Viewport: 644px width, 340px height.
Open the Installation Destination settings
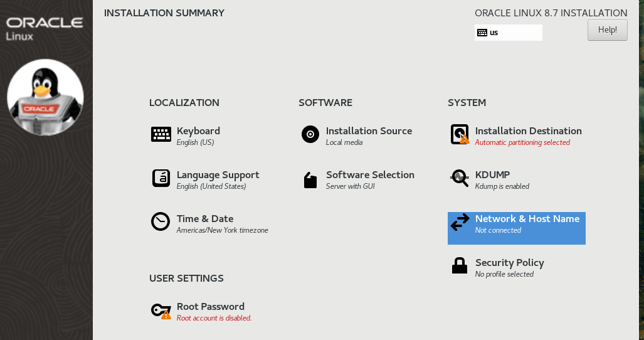[528, 131]
